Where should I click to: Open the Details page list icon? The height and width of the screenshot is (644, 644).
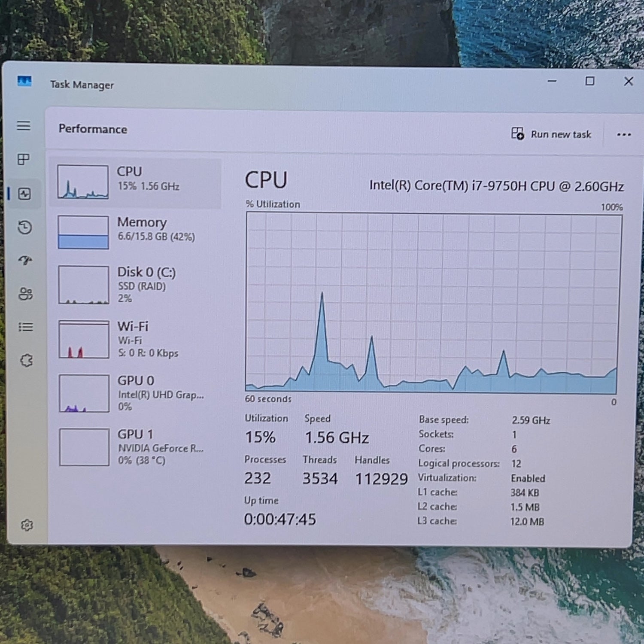pos(26,327)
